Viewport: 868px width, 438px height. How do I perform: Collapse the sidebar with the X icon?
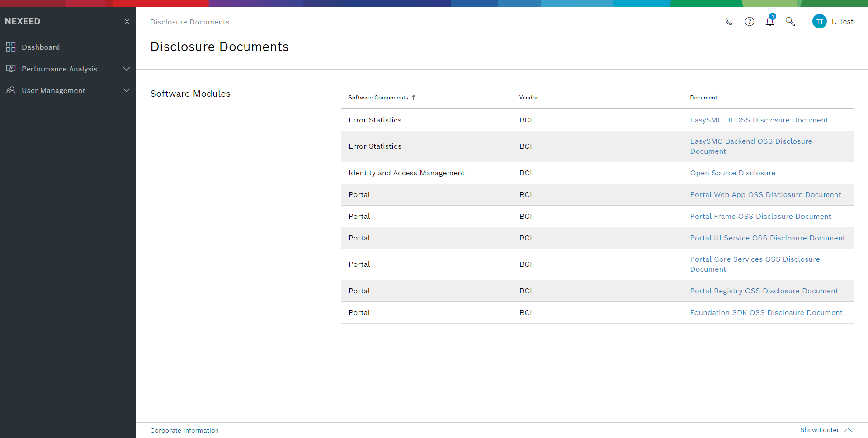click(127, 21)
